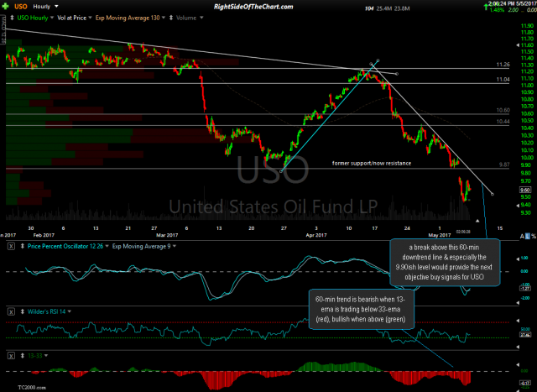
Task: Click the TC2000.com label
Action: (x=32, y=388)
